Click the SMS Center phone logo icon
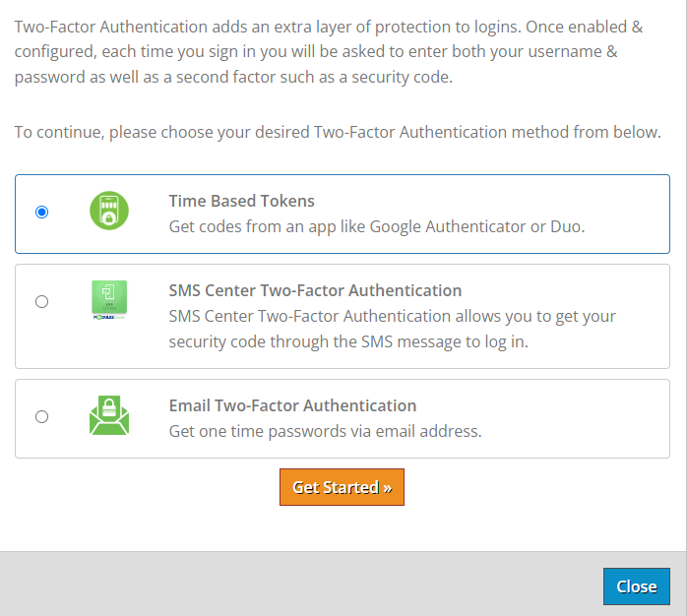 [109, 300]
